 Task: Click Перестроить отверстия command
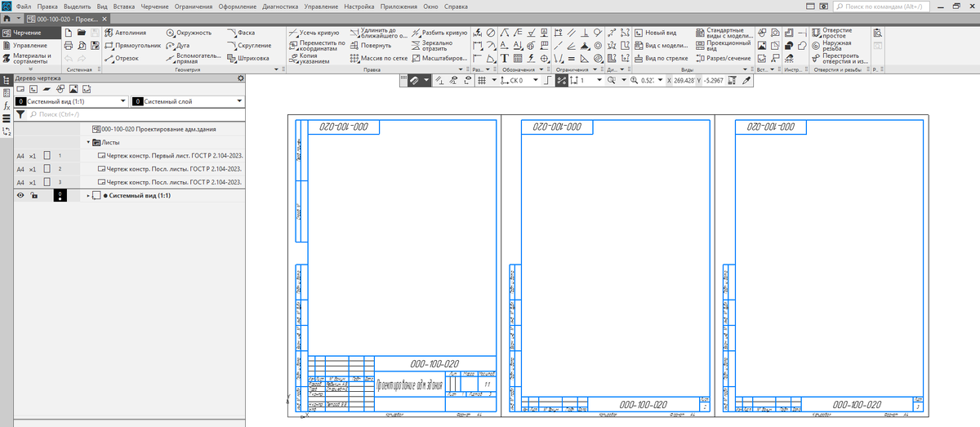(x=840, y=59)
